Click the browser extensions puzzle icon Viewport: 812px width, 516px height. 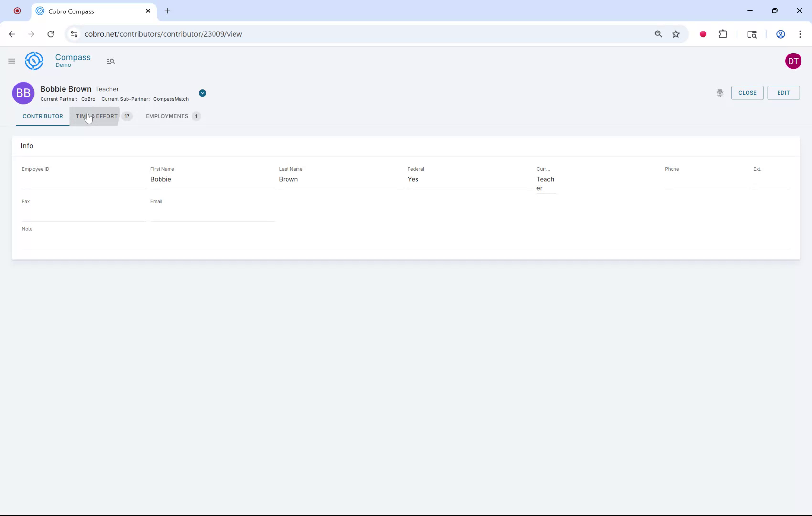pyautogui.click(x=723, y=34)
